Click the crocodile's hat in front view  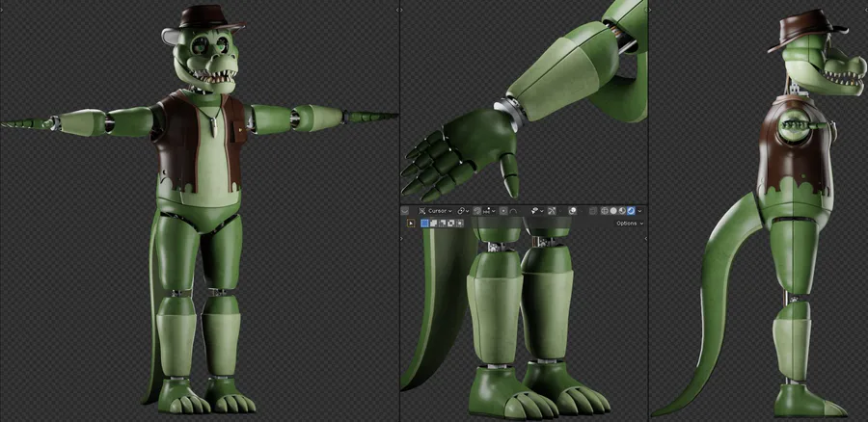coord(206,18)
